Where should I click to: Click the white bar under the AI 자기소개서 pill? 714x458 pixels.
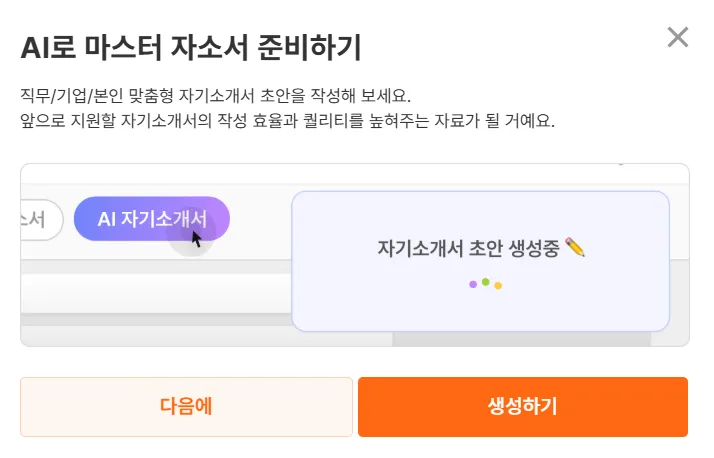point(150,293)
